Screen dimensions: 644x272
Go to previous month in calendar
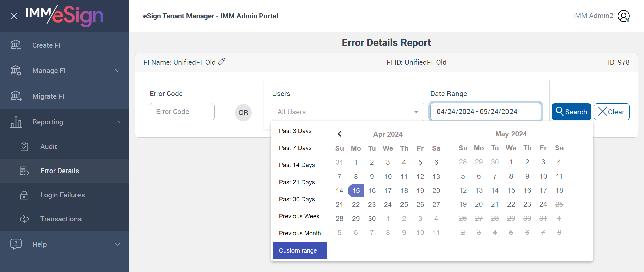click(x=340, y=134)
